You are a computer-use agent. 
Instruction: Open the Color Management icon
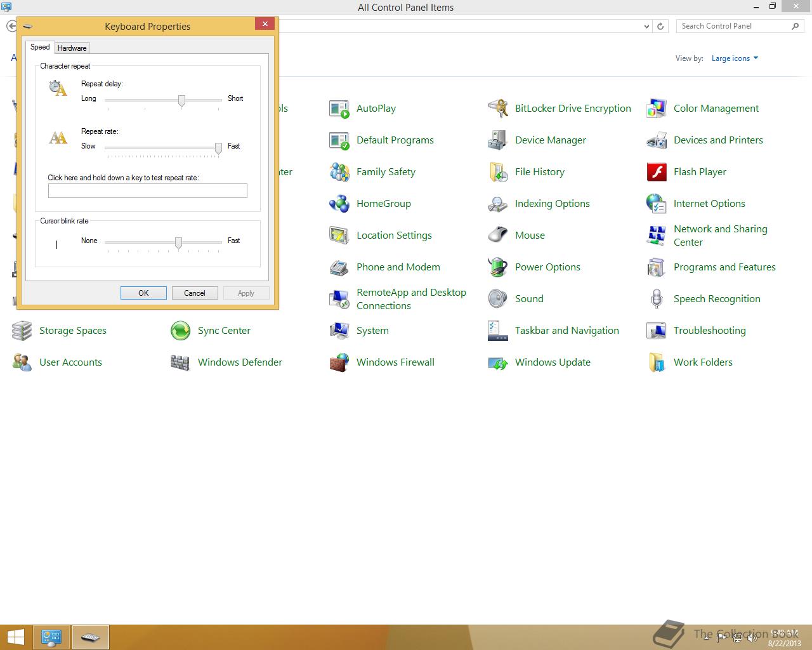(657, 109)
